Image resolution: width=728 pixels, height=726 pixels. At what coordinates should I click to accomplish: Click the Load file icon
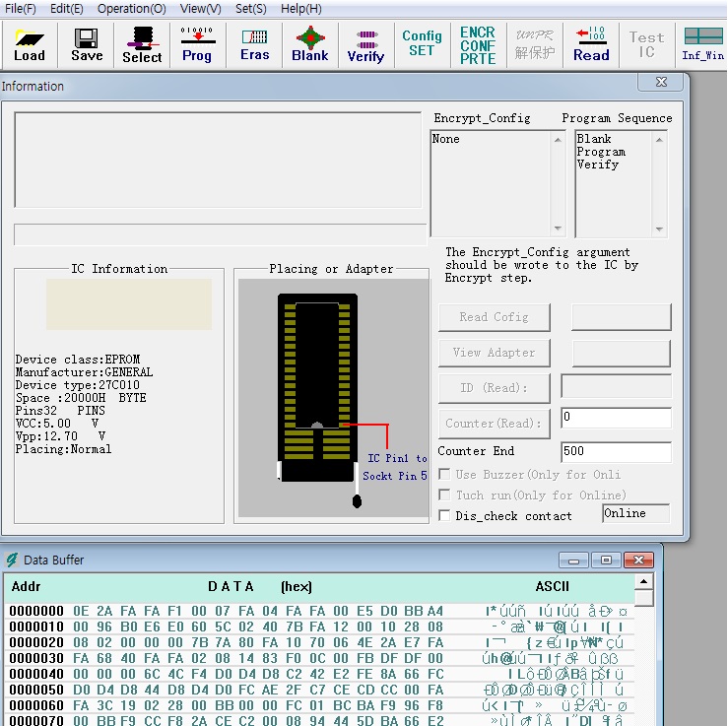point(30,45)
